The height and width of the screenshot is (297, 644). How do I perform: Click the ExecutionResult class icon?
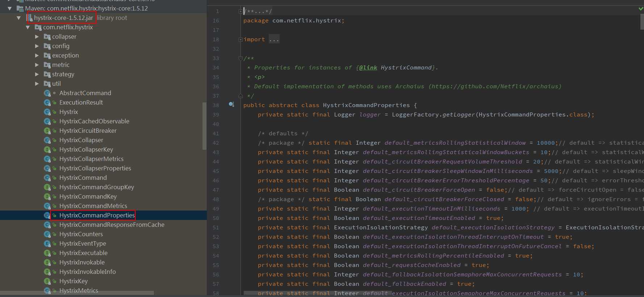coord(47,102)
